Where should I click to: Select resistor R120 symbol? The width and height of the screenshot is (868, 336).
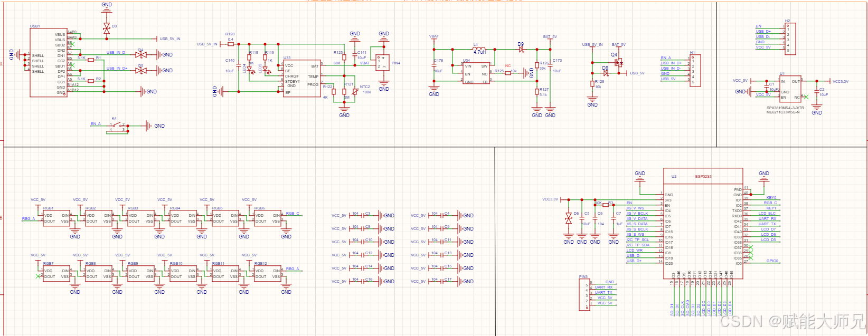[230, 44]
